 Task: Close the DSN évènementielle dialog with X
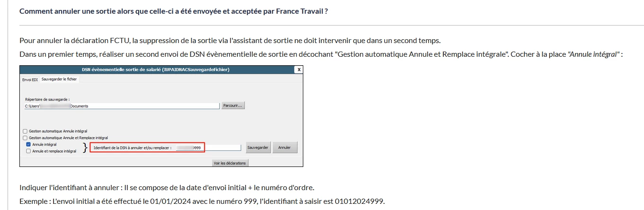click(x=298, y=70)
